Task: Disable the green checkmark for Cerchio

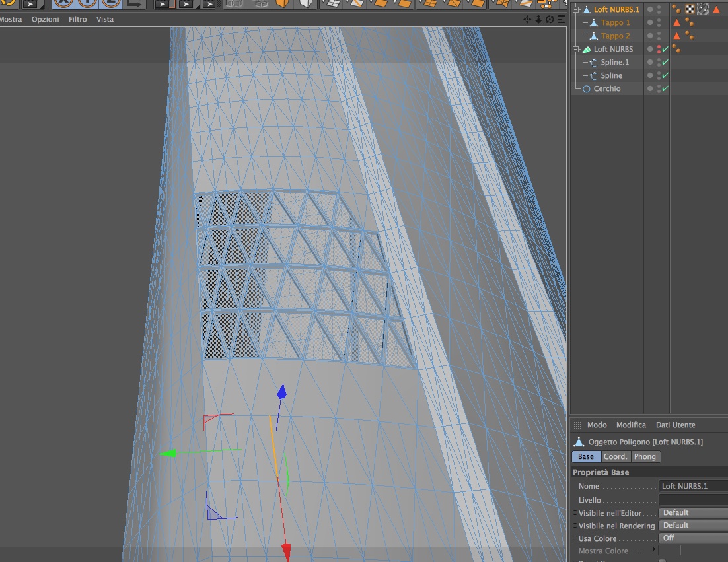Action: pyautogui.click(x=665, y=88)
